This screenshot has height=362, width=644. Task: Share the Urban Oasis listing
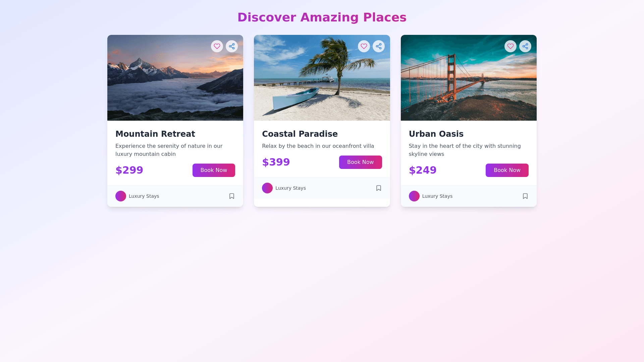click(x=525, y=46)
